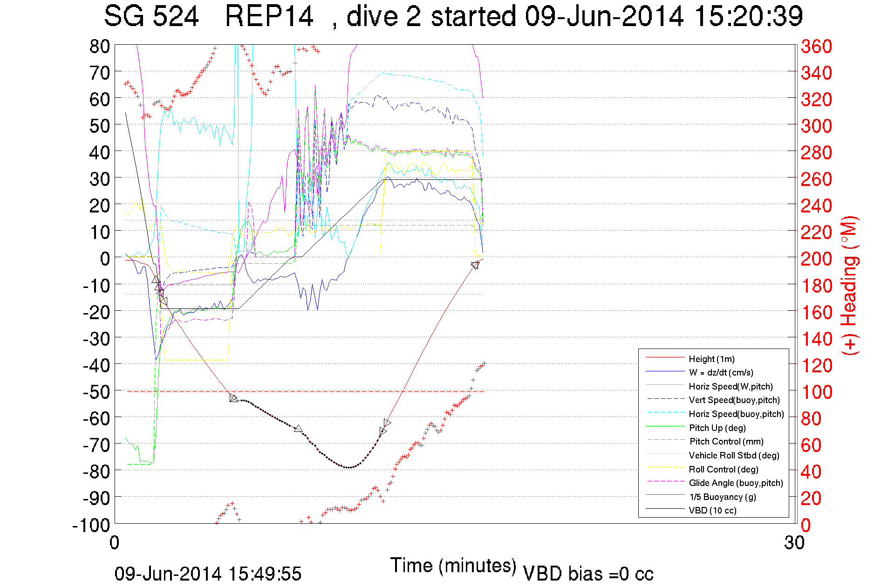881x588 pixels.
Task: Select the 'VBD (10 cc)' legend entry
Action: [x=712, y=510]
